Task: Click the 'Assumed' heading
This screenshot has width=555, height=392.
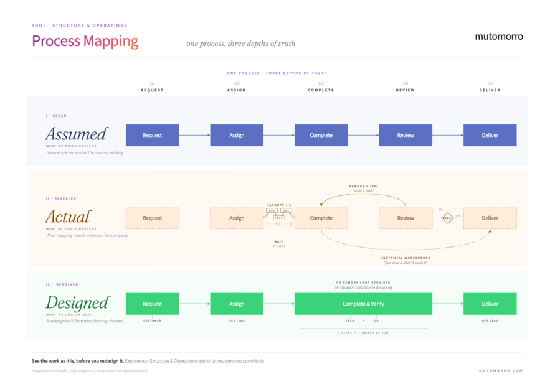Action: [77, 134]
